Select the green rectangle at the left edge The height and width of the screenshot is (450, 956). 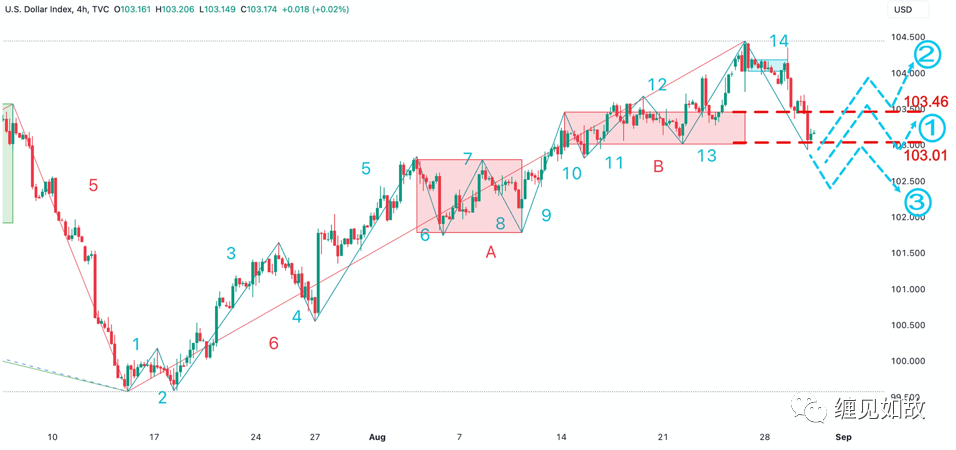point(7,162)
